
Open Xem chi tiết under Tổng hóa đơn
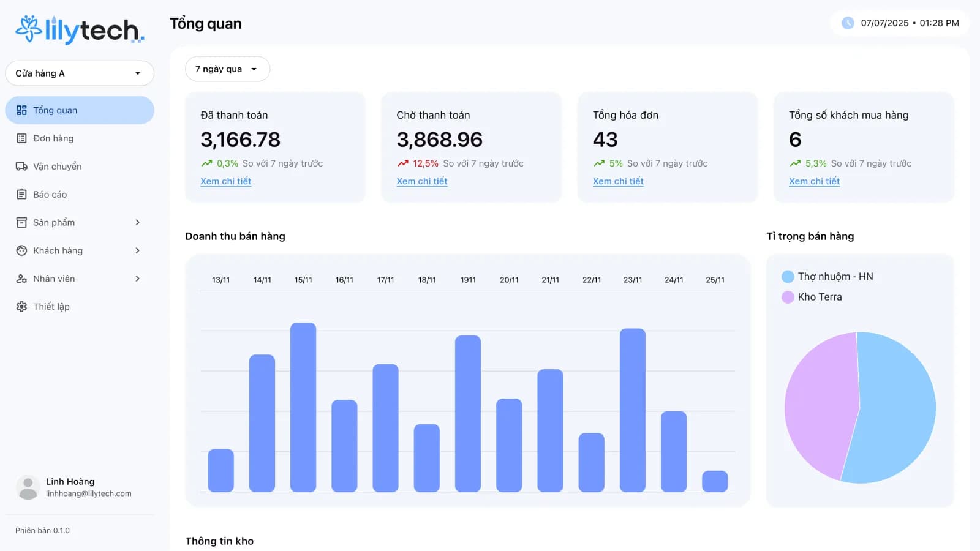pyautogui.click(x=618, y=181)
